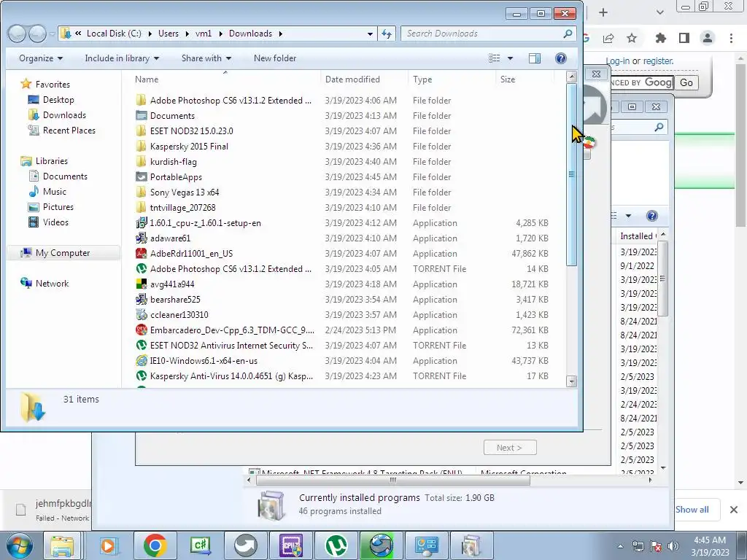This screenshot has height=560, width=747.
Task: Select the Kaspersky Anti-Virus torrent icon
Action: point(141,376)
